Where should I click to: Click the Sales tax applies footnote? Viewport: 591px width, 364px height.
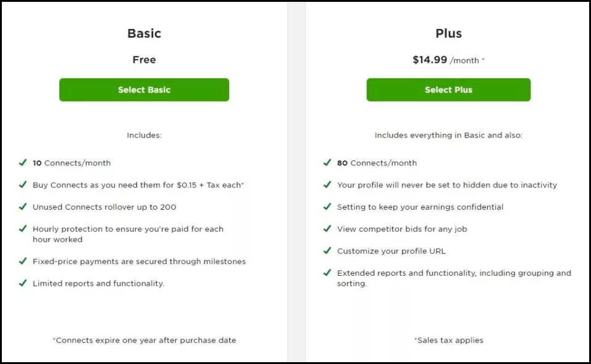[448, 341]
